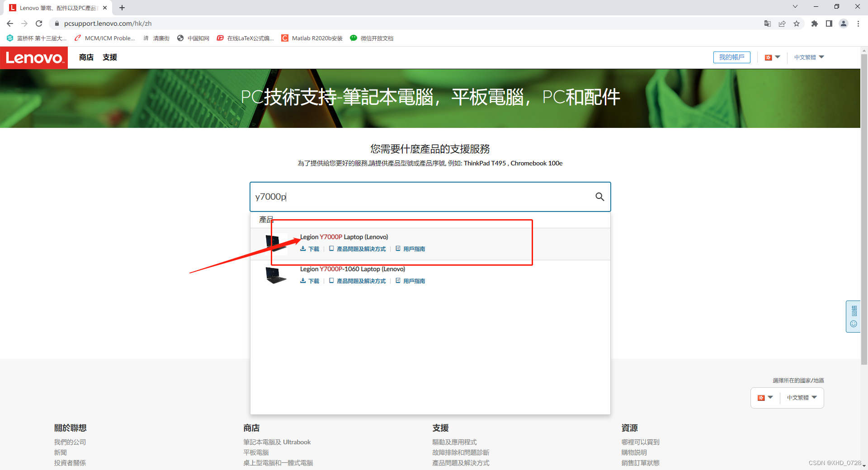
Task: Open footer link 我們的公司
Action: (x=70, y=442)
